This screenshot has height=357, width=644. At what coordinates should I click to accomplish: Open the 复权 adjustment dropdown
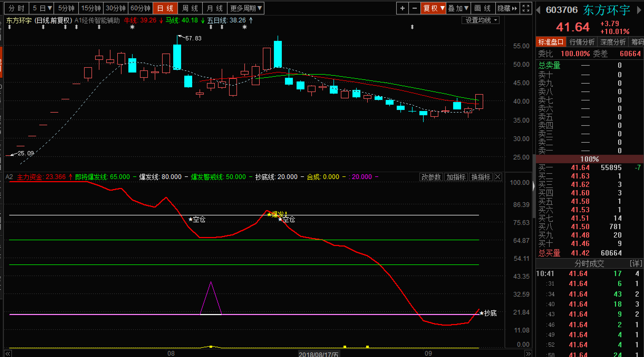pos(433,8)
